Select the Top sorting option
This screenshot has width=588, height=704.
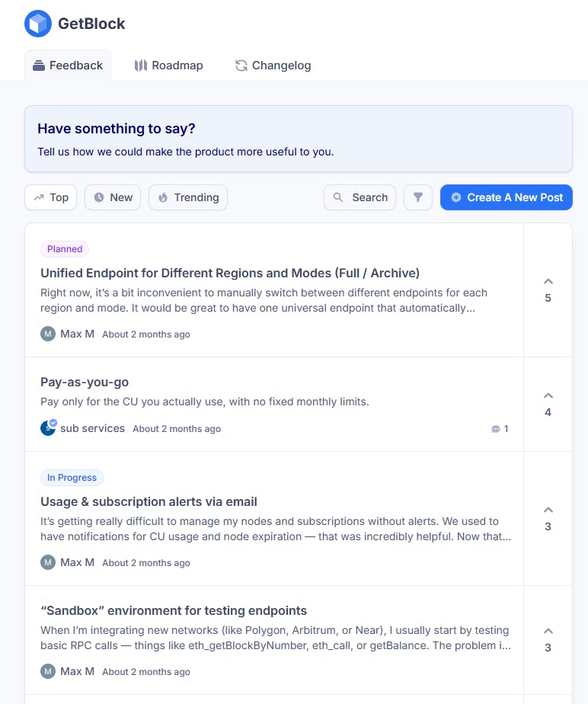point(50,197)
